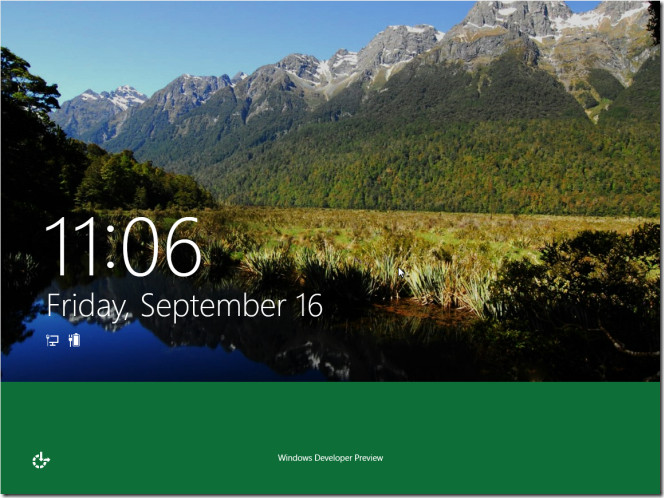The height and width of the screenshot is (498, 664).
Task: Click the date Friday, September 16
Action: [184, 306]
